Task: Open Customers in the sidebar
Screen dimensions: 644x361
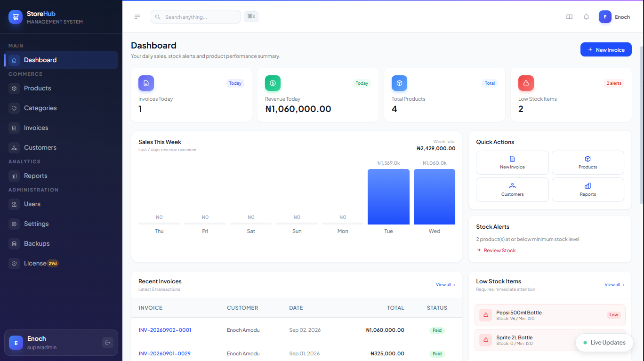Action: pyautogui.click(x=61, y=147)
